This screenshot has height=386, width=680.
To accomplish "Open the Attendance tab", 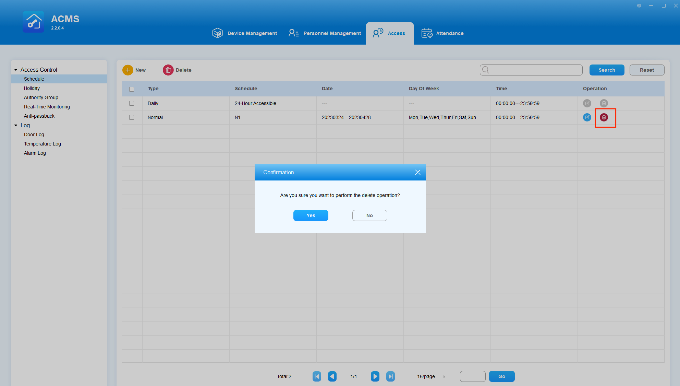I will [442, 33].
